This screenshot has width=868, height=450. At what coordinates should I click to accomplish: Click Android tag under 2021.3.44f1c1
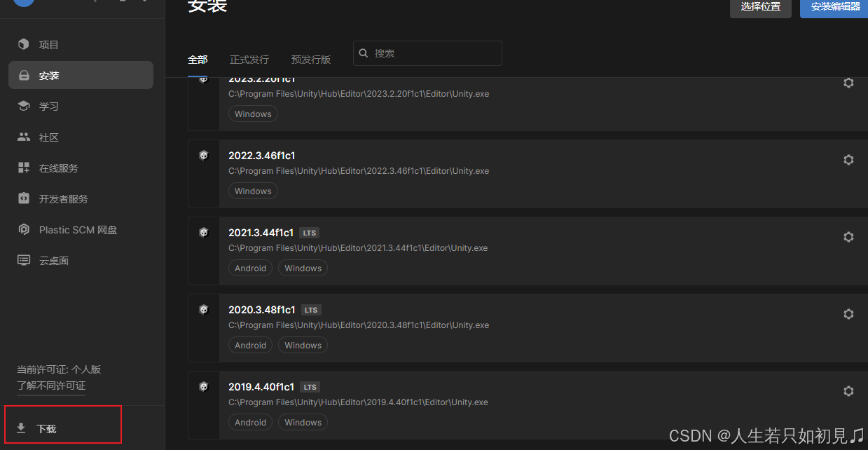[x=250, y=268]
